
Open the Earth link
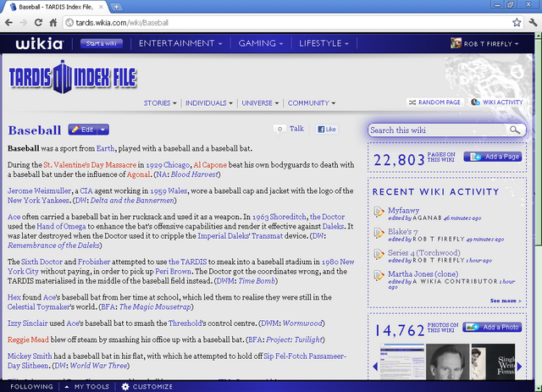click(105, 149)
